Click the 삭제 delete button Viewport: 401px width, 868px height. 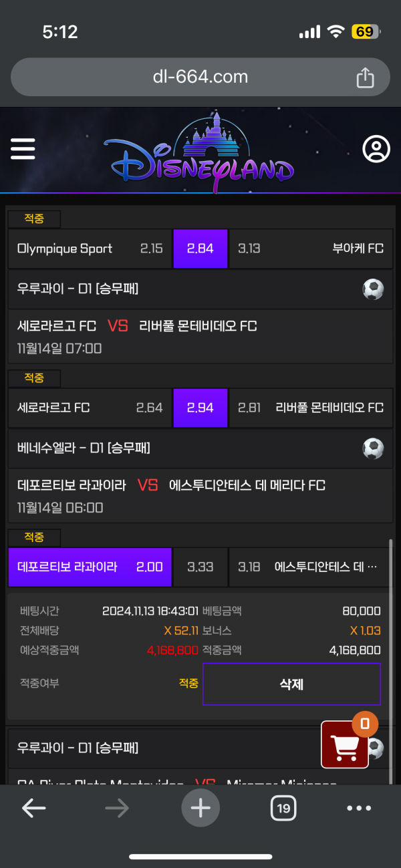point(291,684)
